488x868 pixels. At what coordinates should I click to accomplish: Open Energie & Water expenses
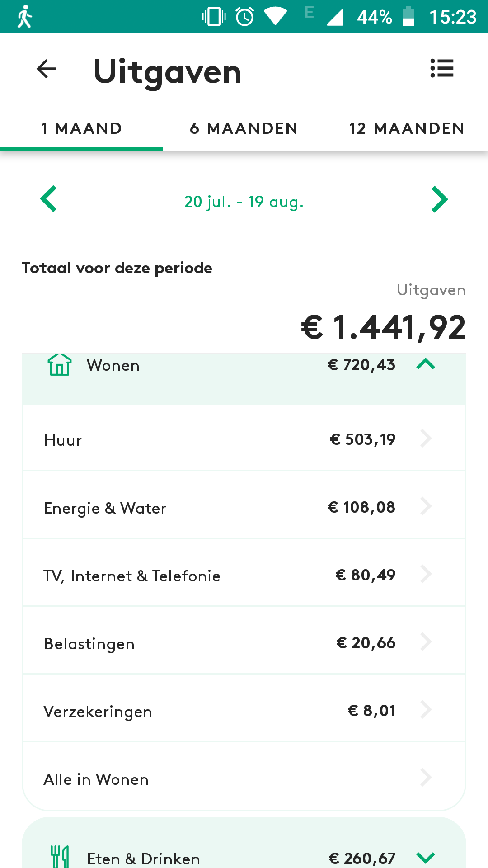point(244,506)
